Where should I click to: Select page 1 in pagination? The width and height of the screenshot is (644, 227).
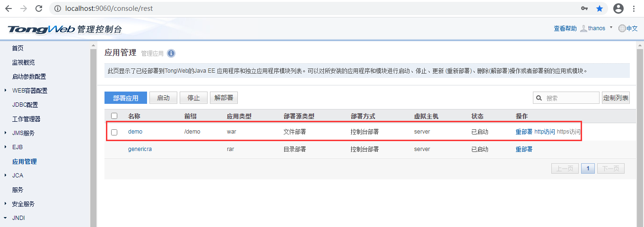click(588, 168)
